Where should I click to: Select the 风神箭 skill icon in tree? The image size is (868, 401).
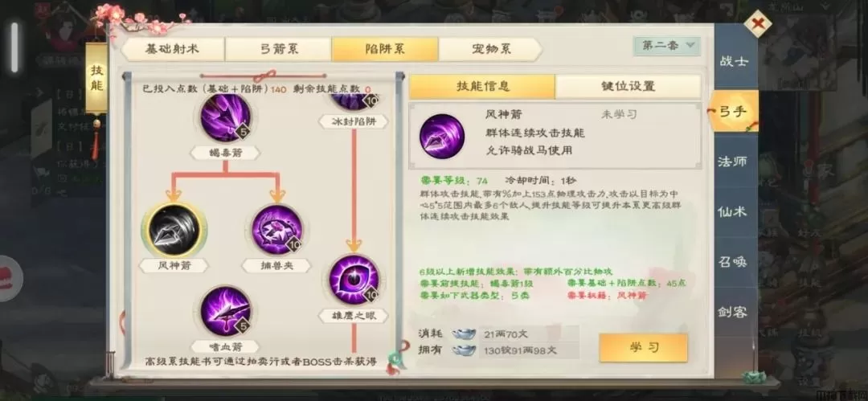[174, 227]
